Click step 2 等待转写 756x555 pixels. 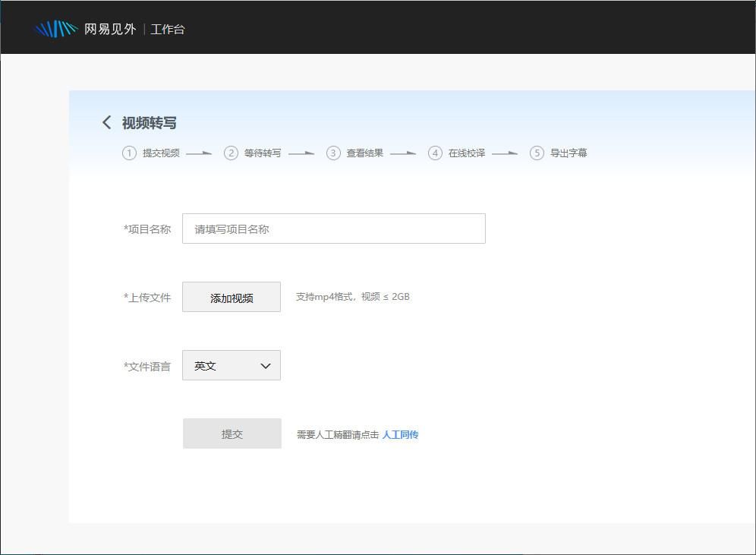[x=253, y=153]
